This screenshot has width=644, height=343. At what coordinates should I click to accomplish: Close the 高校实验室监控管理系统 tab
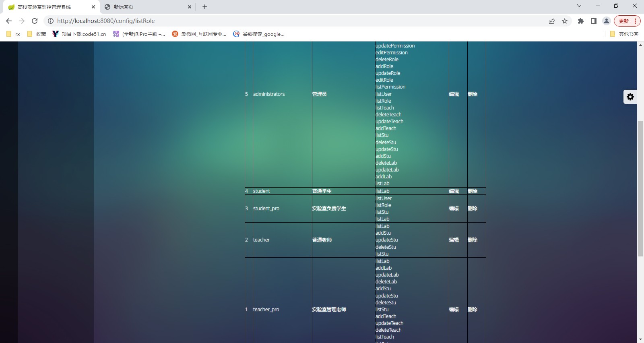[x=93, y=7]
